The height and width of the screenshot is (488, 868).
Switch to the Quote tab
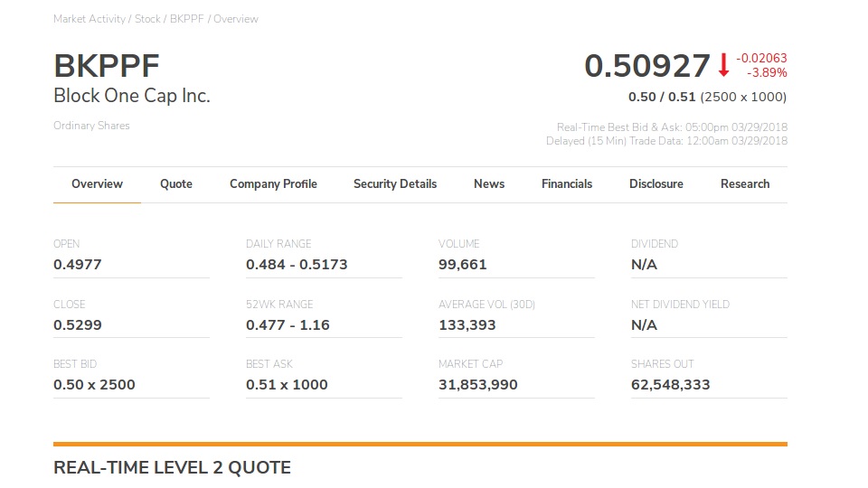click(x=176, y=184)
